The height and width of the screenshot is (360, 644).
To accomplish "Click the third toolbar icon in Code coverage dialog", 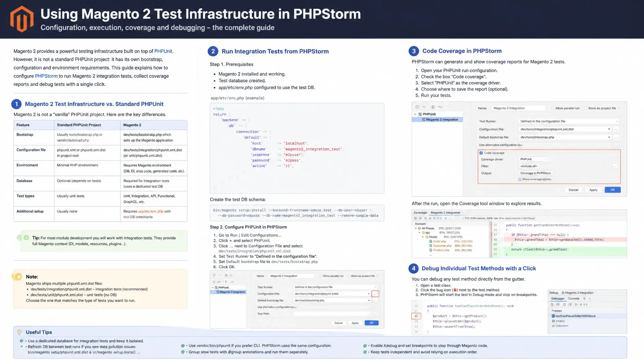I will click(x=433, y=107).
